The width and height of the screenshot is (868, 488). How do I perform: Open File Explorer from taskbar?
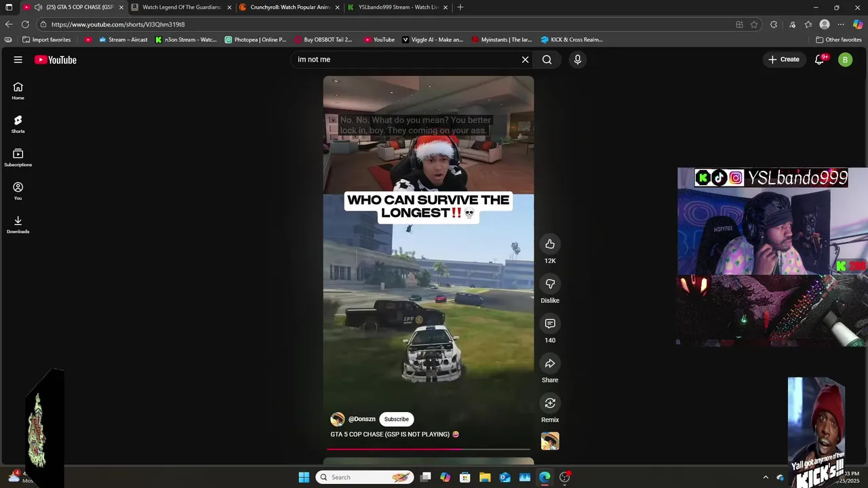pyautogui.click(x=486, y=477)
